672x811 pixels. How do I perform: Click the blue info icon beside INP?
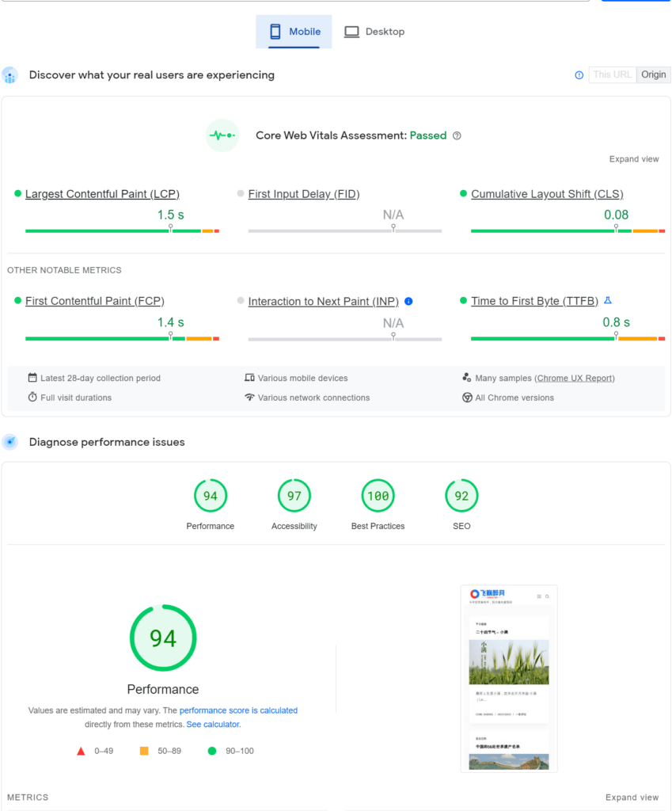[x=408, y=301]
